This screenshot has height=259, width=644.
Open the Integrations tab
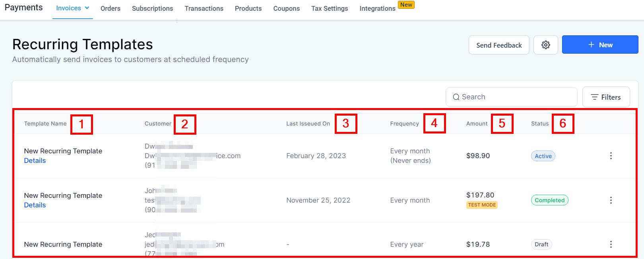pos(377,8)
